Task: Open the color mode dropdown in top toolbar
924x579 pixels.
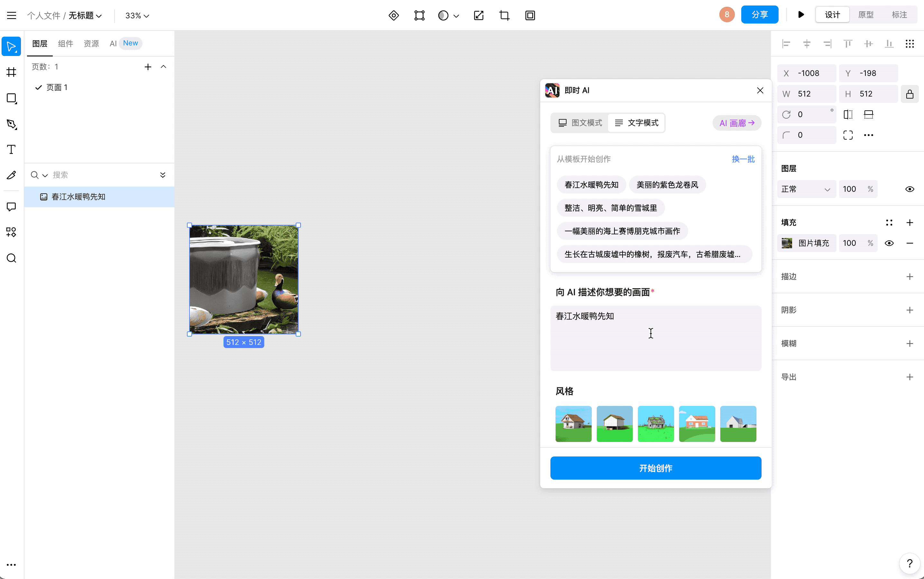Action: pos(448,16)
